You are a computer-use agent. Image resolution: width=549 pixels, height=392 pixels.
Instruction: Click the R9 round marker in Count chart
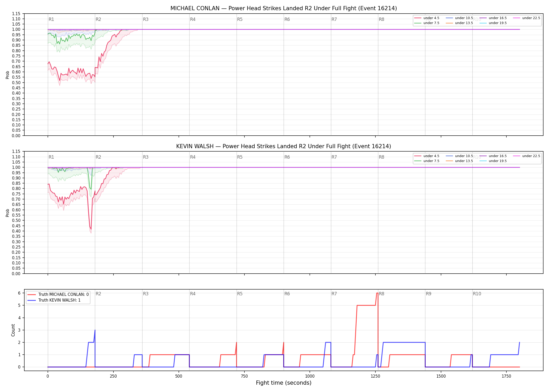click(428, 294)
